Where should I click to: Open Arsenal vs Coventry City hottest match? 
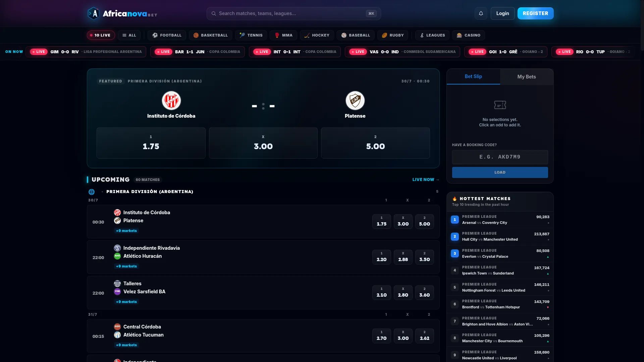pyautogui.click(x=500, y=220)
